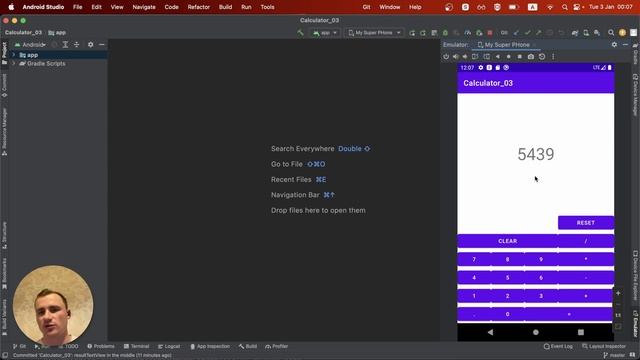Click the emulator power button icon

click(x=446, y=57)
